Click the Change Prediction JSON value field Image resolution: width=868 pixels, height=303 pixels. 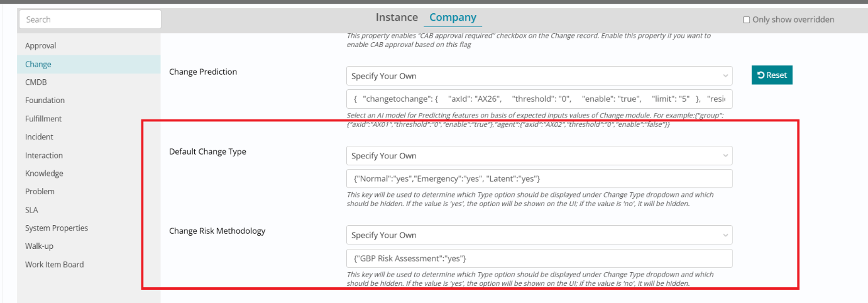point(539,99)
